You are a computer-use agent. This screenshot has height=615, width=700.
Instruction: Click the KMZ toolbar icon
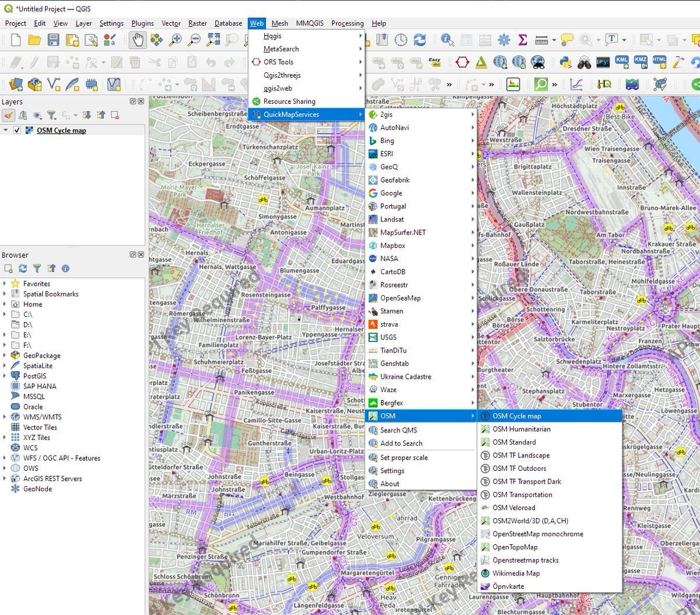click(640, 62)
